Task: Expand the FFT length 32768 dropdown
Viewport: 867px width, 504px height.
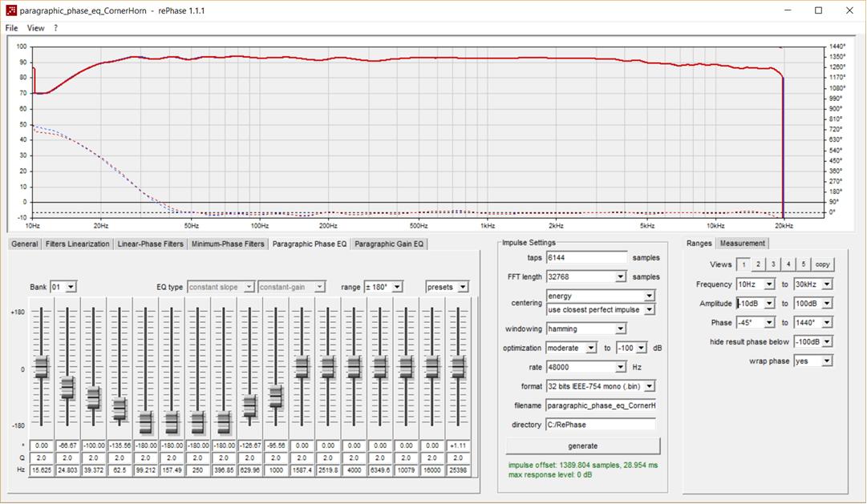Action: click(621, 276)
